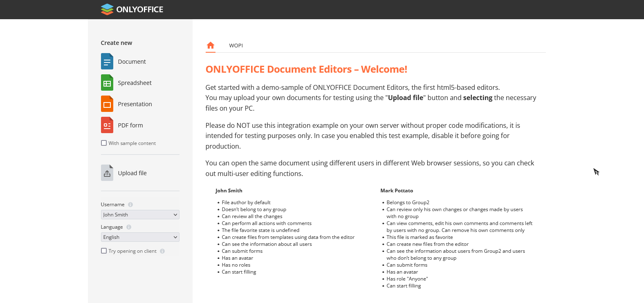Click the ONLYOFFICE logo in header
Image resolution: width=644 pixels, height=303 pixels.
click(132, 9)
